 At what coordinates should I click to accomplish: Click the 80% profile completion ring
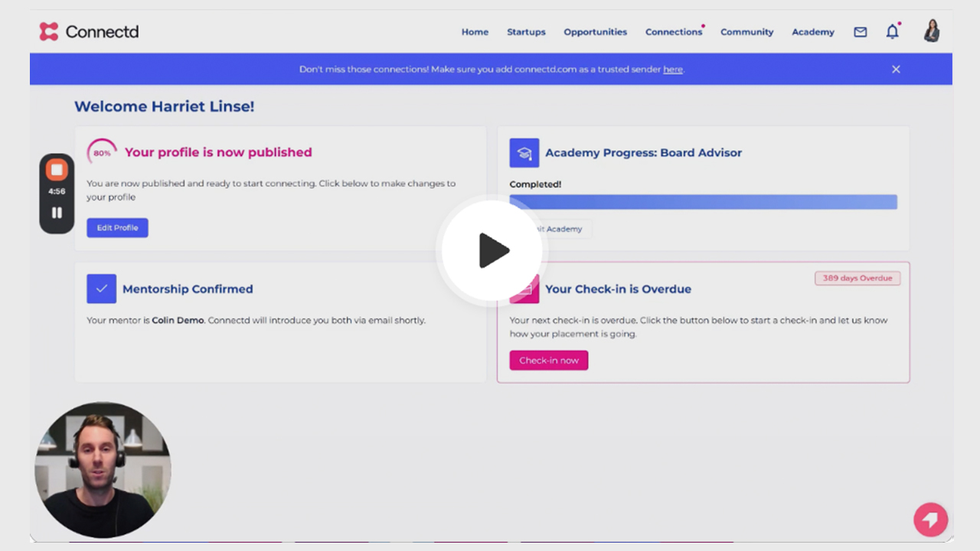click(x=102, y=153)
